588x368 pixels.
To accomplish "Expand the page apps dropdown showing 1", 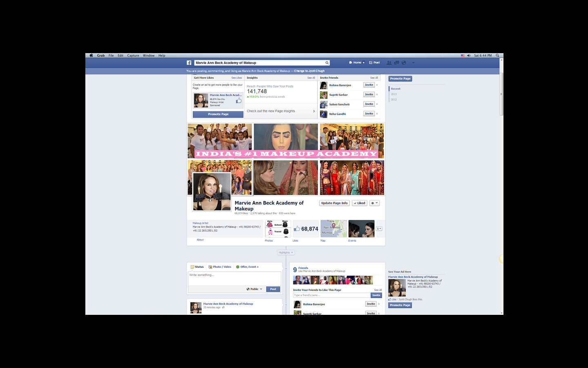I will click(x=379, y=229).
